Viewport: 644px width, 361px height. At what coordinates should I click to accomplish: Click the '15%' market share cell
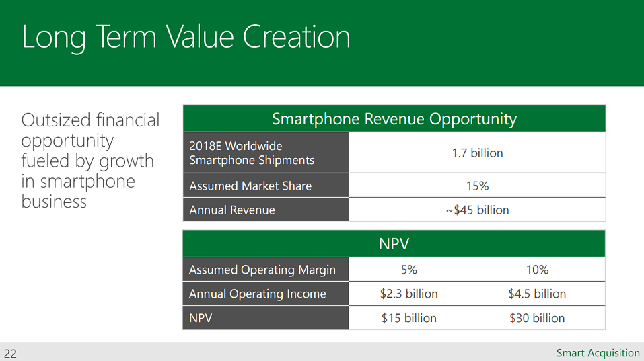[x=477, y=186]
